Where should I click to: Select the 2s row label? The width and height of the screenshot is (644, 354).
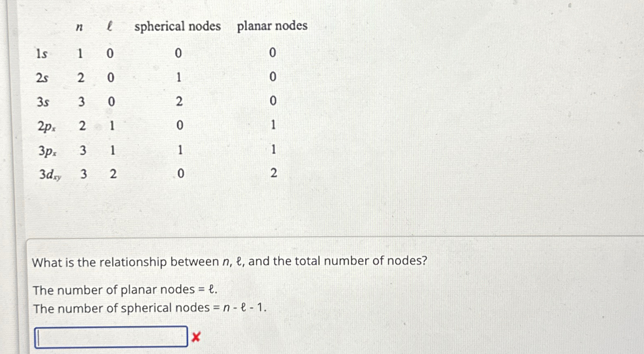click(x=43, y=77)
